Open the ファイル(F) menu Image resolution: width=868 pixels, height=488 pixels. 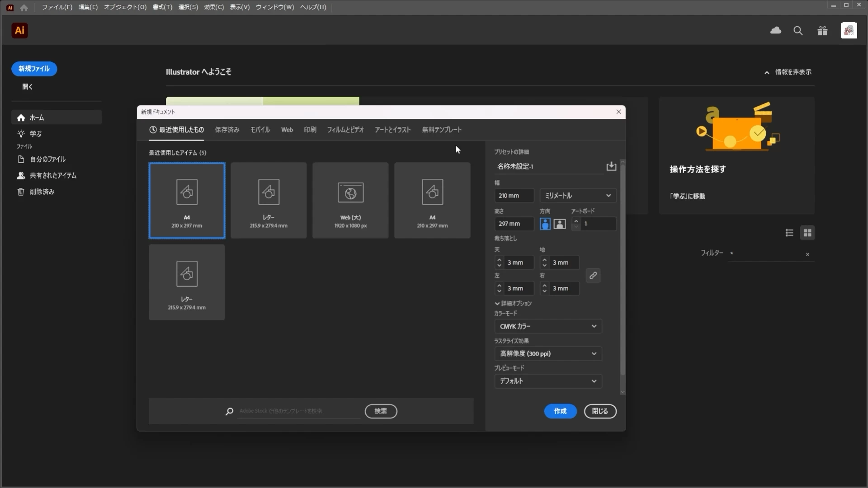(x=57, y=7)
